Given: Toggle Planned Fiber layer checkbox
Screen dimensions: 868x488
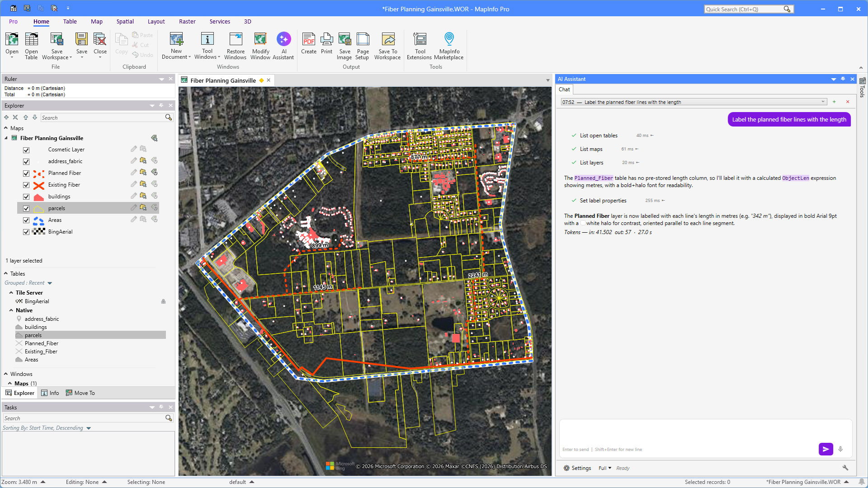Looking at the screenshot, I should 26,174.
